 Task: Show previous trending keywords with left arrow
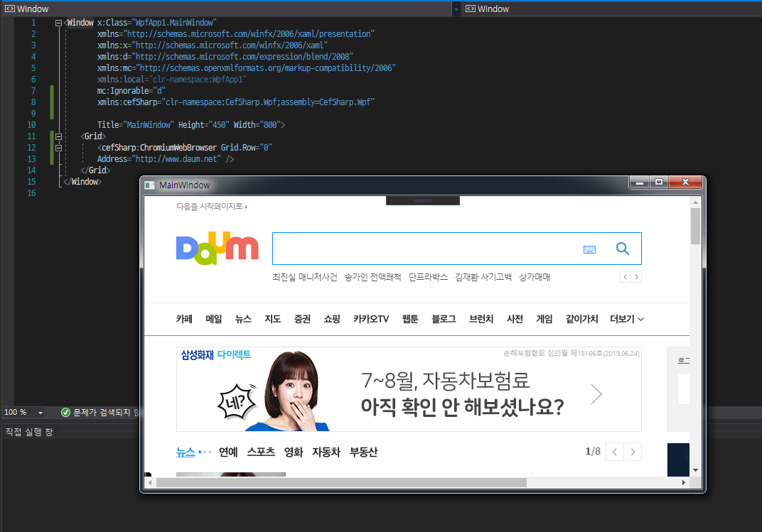click(x=626, y=277)
